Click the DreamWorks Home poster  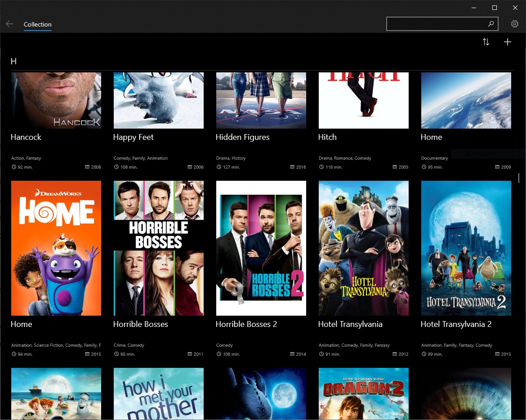56,248
